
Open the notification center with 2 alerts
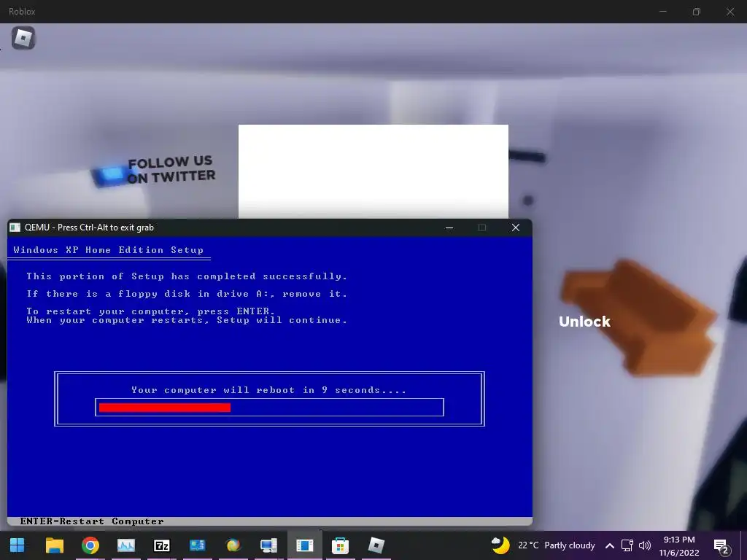point(721,546)
